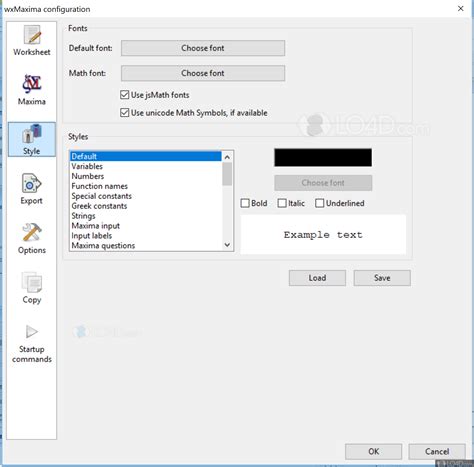
Task: Select the Style page icon
Action: click(x=32, y=134)
